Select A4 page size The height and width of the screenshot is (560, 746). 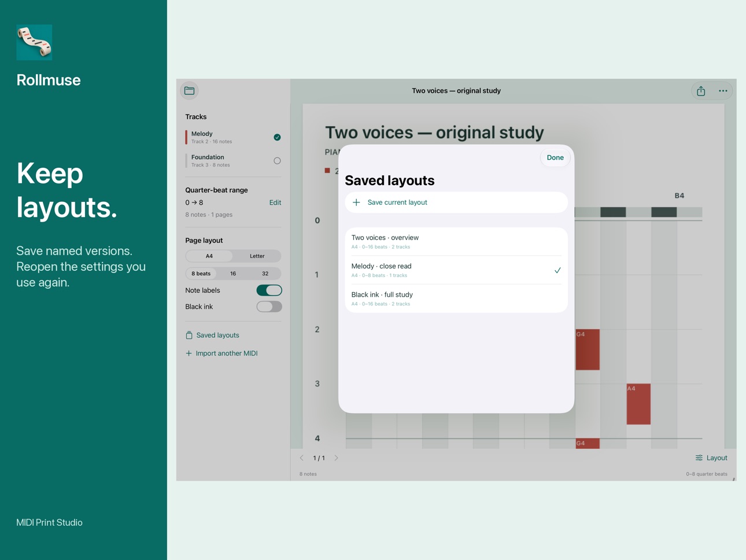click(209, 256)
